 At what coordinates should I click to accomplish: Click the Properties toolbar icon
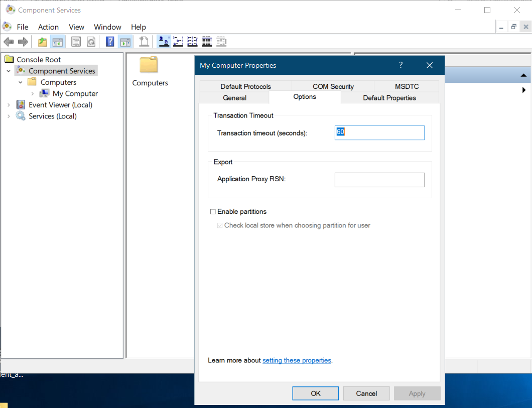(76, 42)
